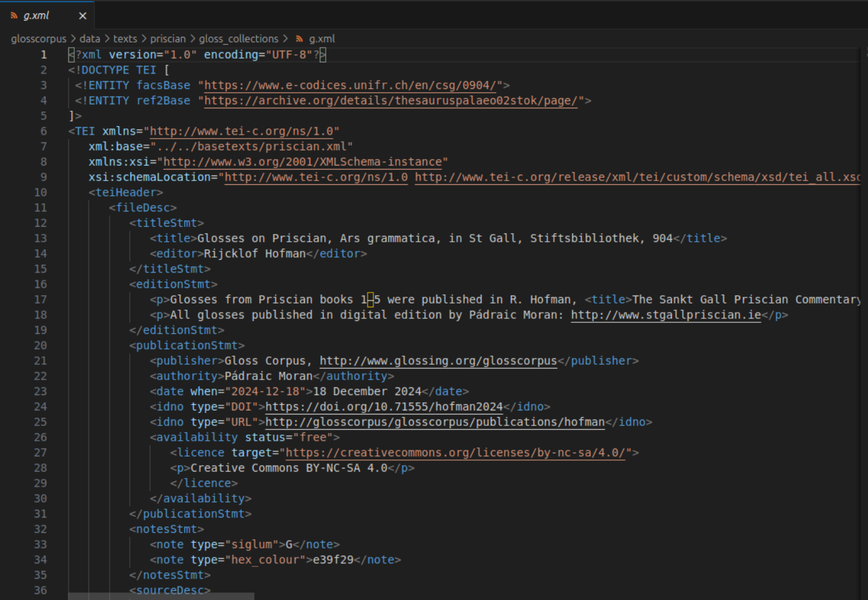Click the opening sourceDesc tag

(x=170, y=590)
